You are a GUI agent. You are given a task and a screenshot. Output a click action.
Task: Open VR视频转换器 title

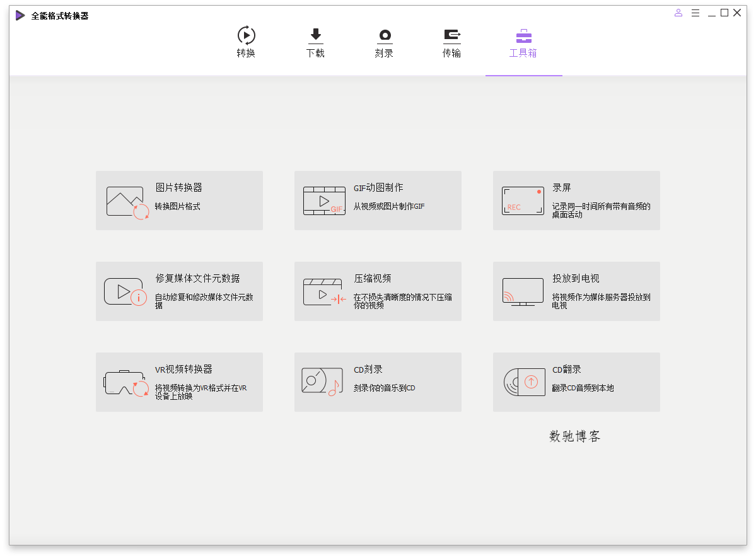click(183, 369)
